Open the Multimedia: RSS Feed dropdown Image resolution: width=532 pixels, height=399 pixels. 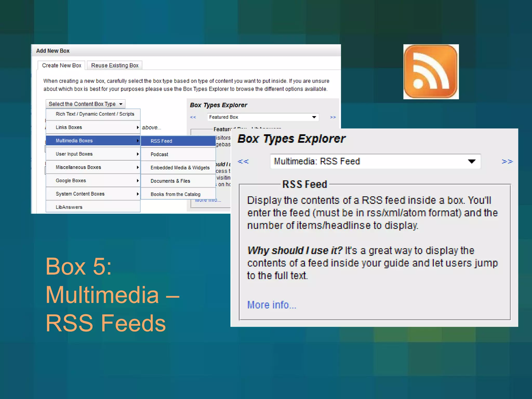coord(375,161)
